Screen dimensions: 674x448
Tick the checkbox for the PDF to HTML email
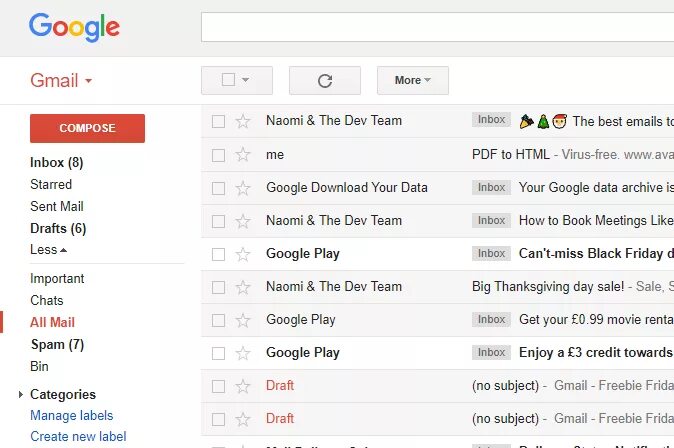click(x=218, y=155)
